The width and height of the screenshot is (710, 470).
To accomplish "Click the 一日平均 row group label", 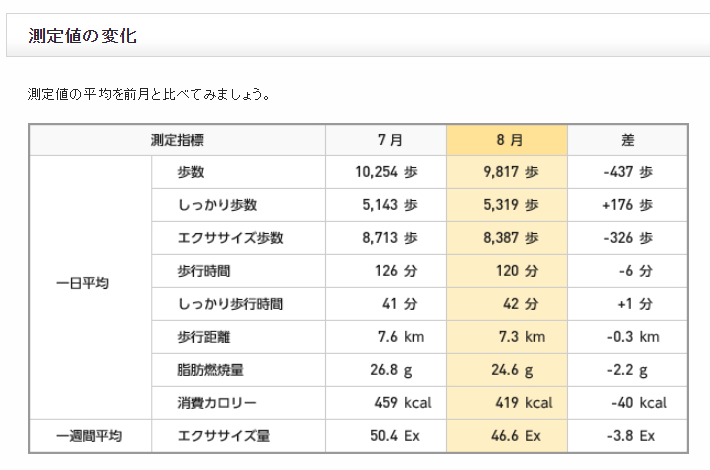I will [82, 283].
